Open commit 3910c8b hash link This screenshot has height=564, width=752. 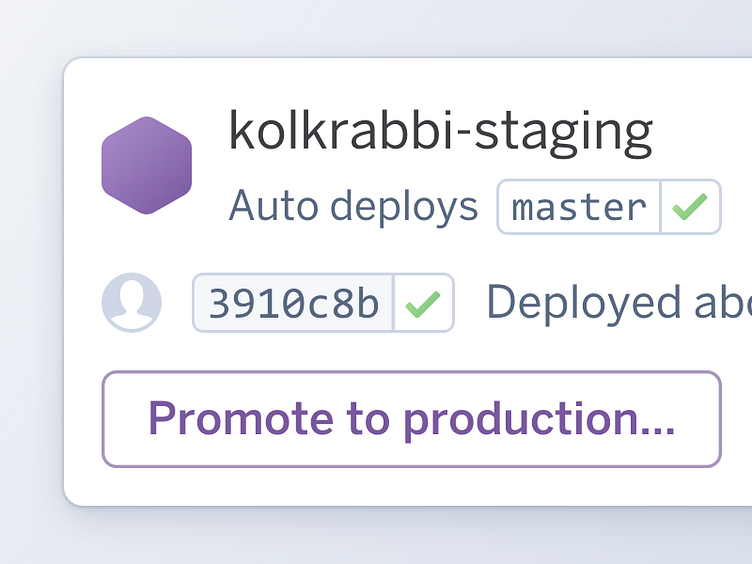[294, 303]
